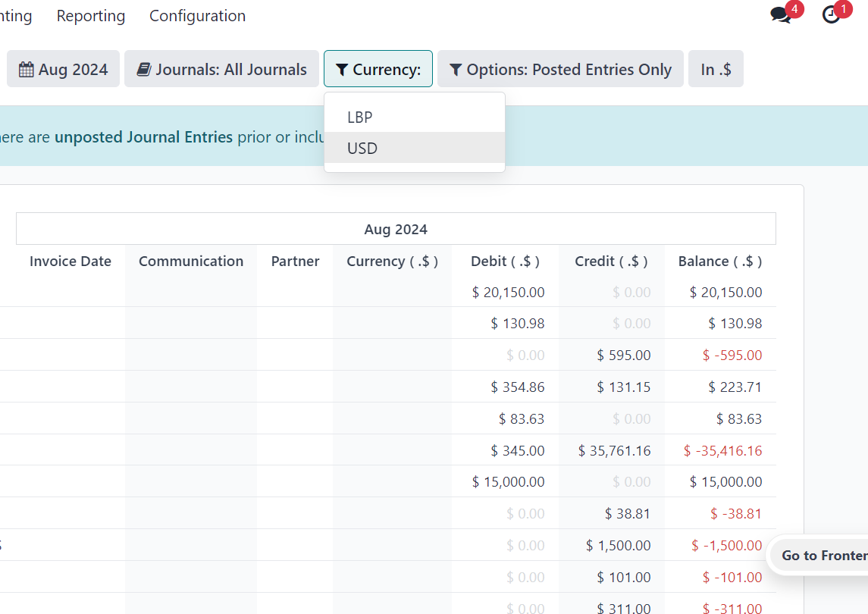The image size is (868, 614).
Task: Click the Currency ( .$ ) column header
Action: point(393,262)
